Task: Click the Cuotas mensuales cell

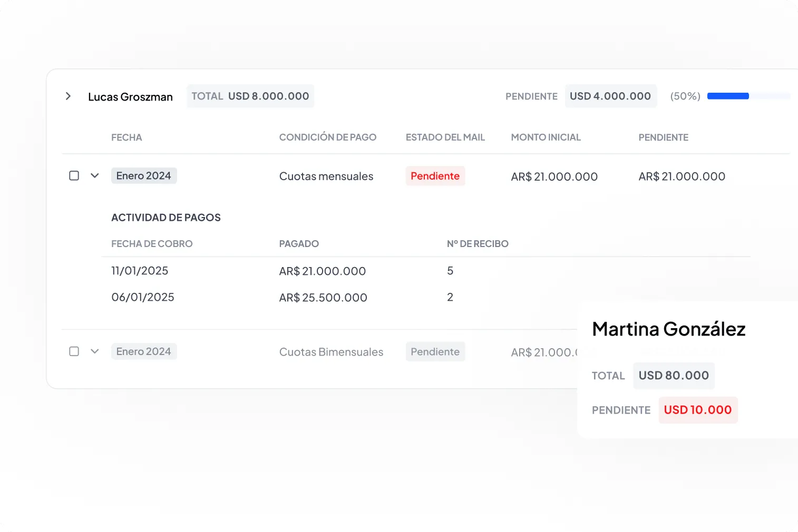Action: pos(326,176)
